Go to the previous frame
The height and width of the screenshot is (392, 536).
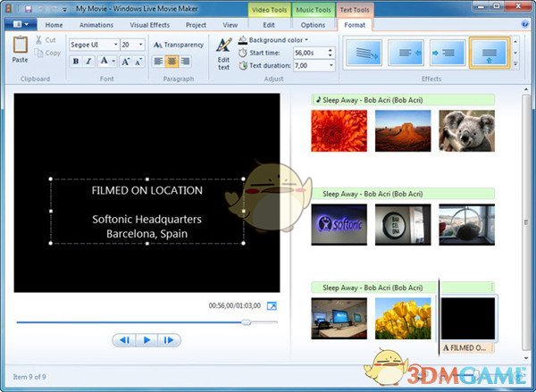click(x=125, y=339)
